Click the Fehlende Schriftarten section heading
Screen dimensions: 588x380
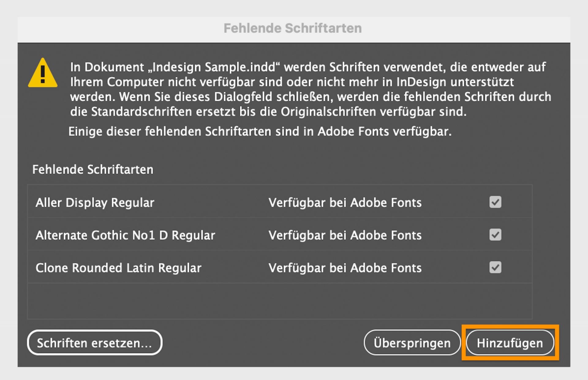[92, 169]
